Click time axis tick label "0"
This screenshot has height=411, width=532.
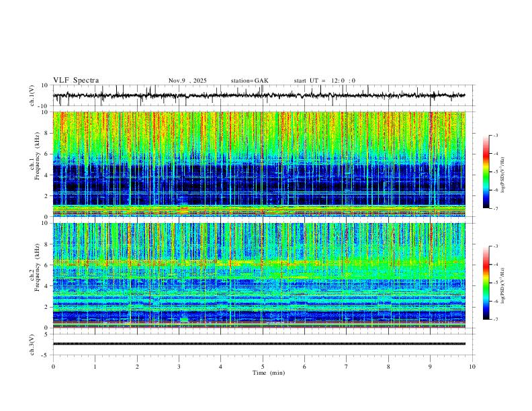coord(53,367)
